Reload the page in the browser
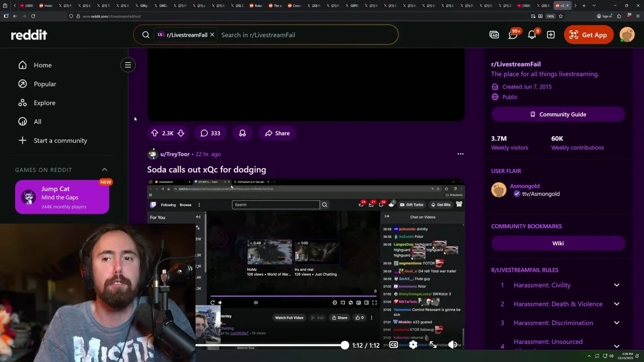This screenshot has height=362, width=644. point(33,16)
